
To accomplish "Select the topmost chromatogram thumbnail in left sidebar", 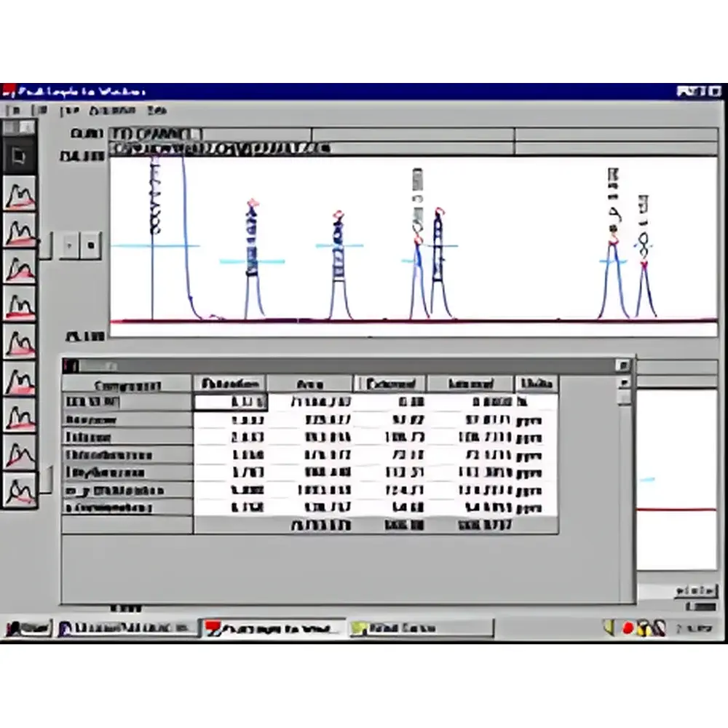I will tap(20, 193).
